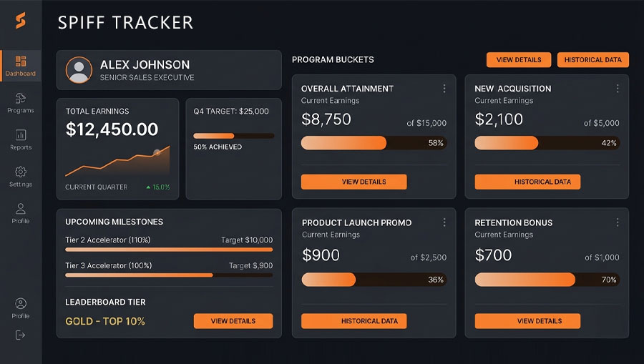Click the earnings trend line chart

[x=117, y=161]
